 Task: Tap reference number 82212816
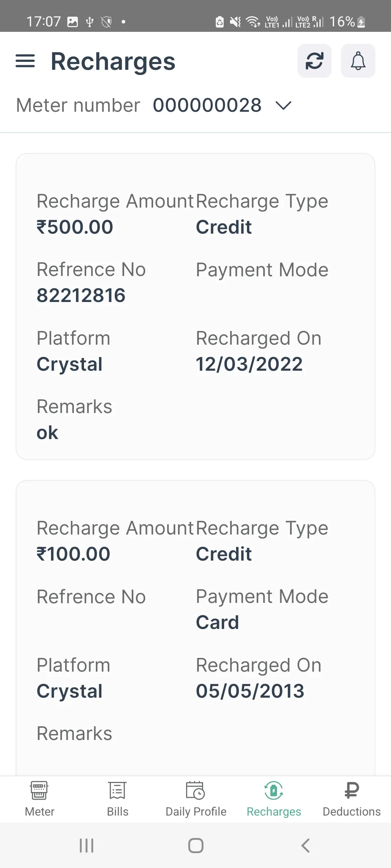[x=81, y=295]
